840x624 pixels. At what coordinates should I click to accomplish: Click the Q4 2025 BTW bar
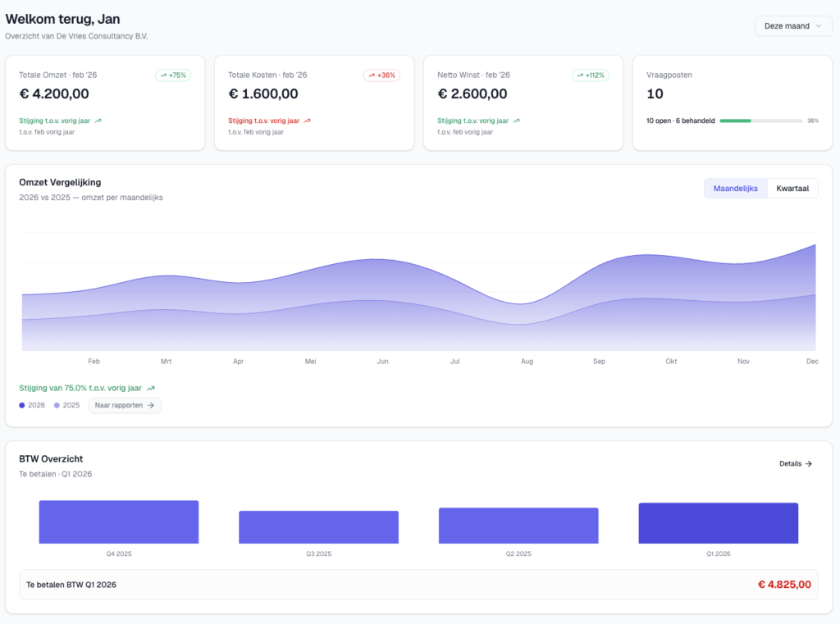[119, 522]
